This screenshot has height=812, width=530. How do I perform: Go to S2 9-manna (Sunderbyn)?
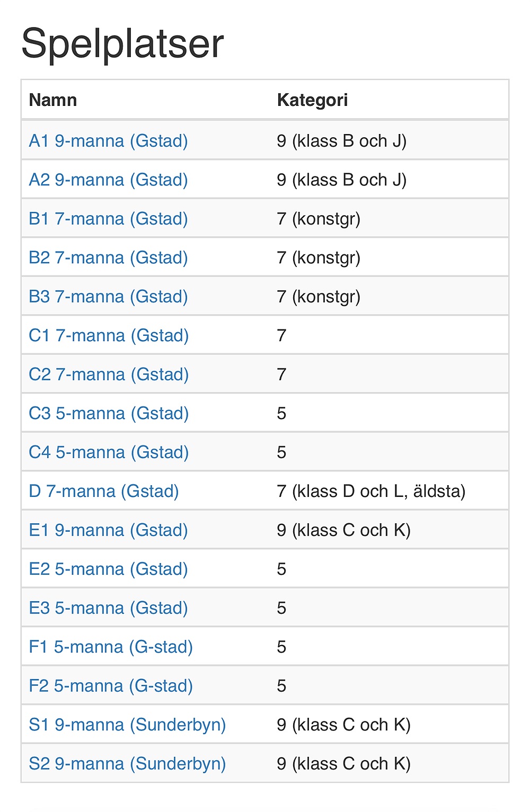tap(127, 764)
